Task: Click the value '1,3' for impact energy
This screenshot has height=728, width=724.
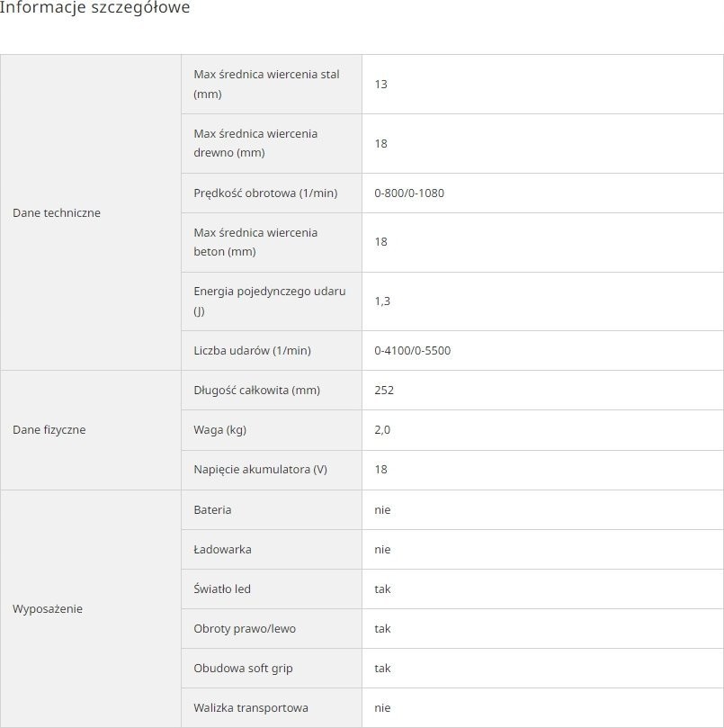Action: click(382, 301)
